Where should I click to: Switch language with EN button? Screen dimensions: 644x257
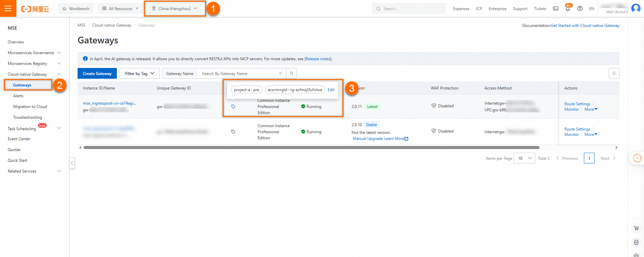point(592,9)
